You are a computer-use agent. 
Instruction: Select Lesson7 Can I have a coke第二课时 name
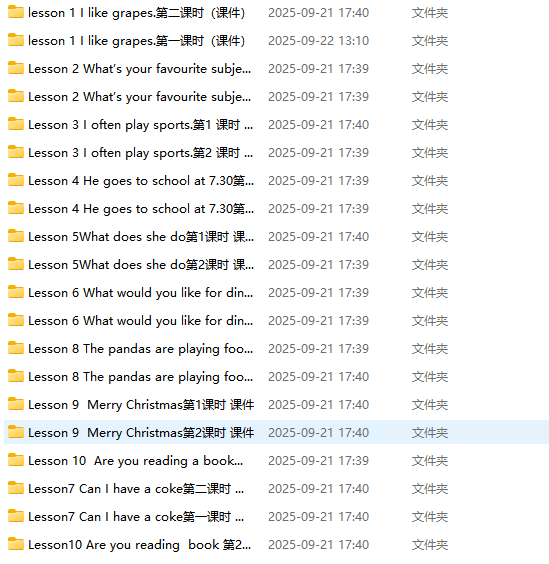click(136, 488)
